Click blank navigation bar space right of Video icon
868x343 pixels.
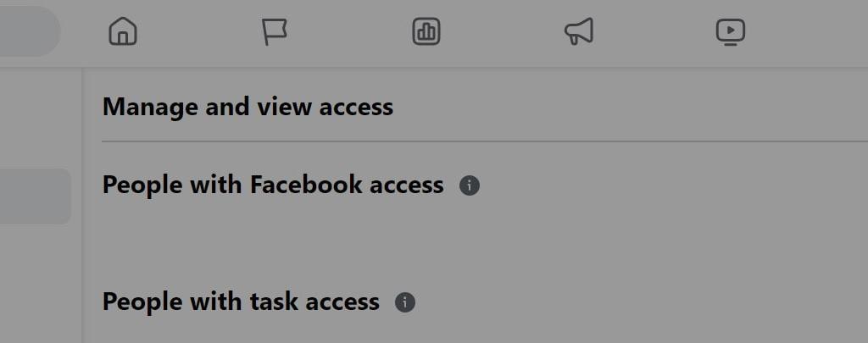[x=814, y=32]
